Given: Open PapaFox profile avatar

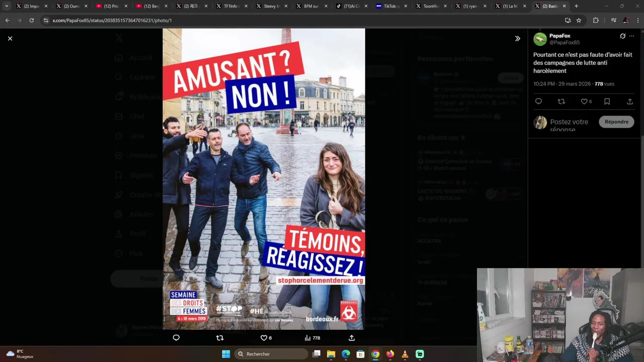Looking at the screenshot, I should click(x=540, y=39).
